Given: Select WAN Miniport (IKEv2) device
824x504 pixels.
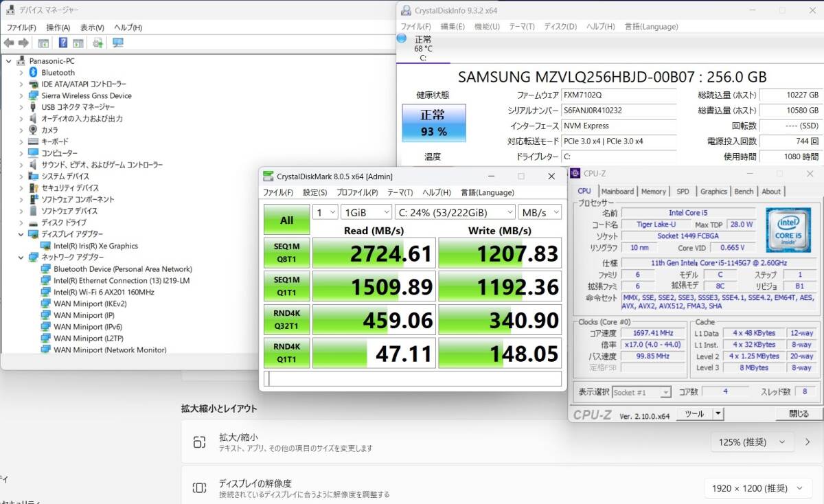Looking at the screenshot, I should [90, 303].
